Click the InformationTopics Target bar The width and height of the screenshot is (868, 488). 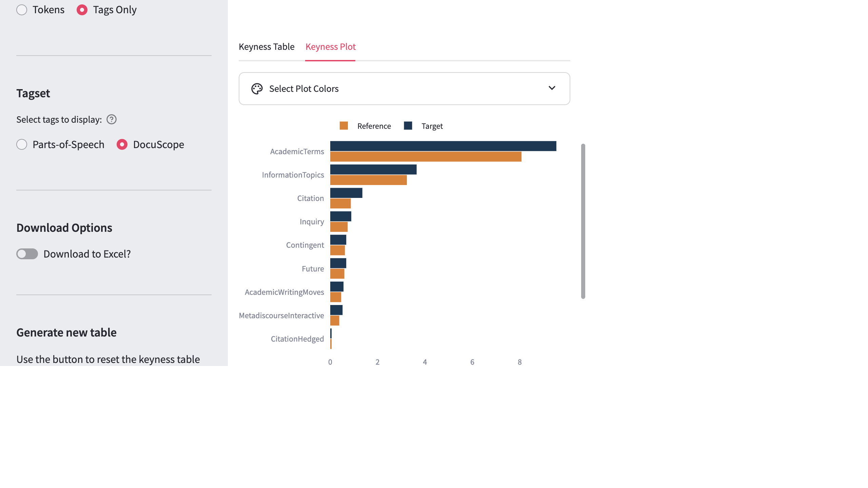point(373,169)
